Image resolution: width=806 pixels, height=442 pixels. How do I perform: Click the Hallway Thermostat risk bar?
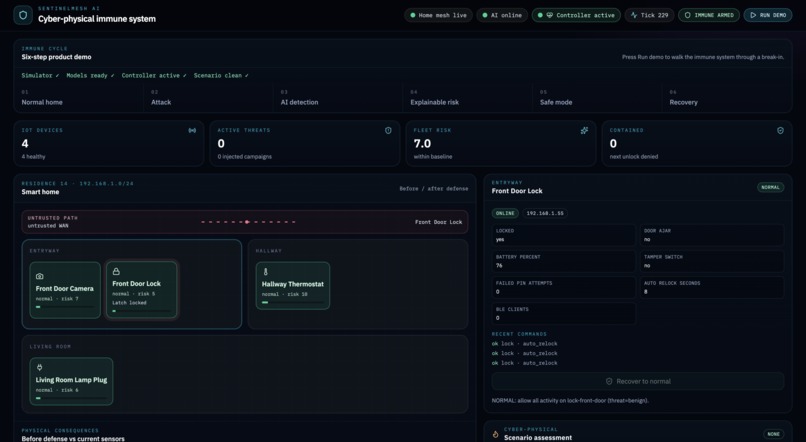pyautogui.click(x=292, y=302)
